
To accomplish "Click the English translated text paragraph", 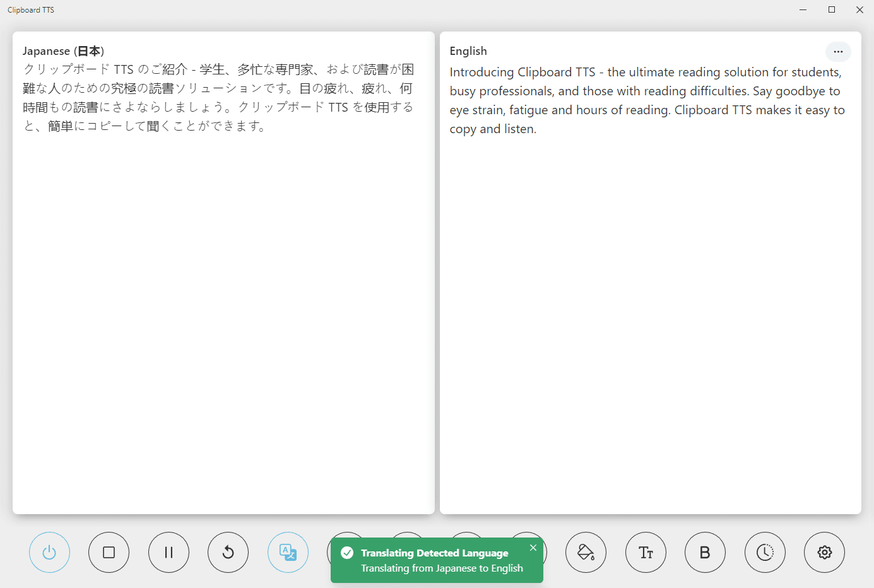I will pos(646,100).
